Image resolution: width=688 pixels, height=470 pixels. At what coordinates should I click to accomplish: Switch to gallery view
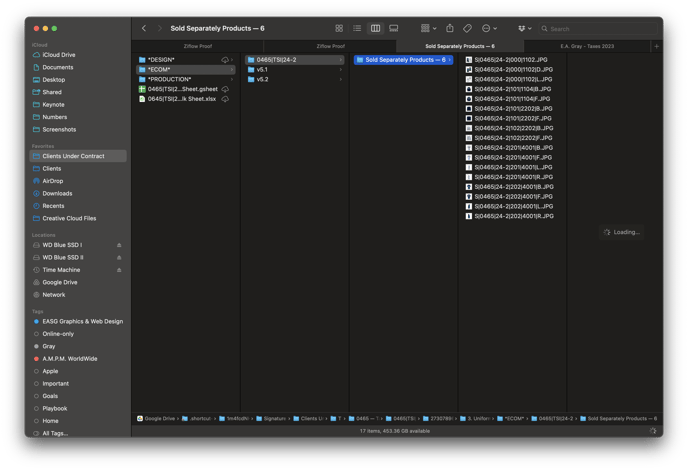(393, 29)
